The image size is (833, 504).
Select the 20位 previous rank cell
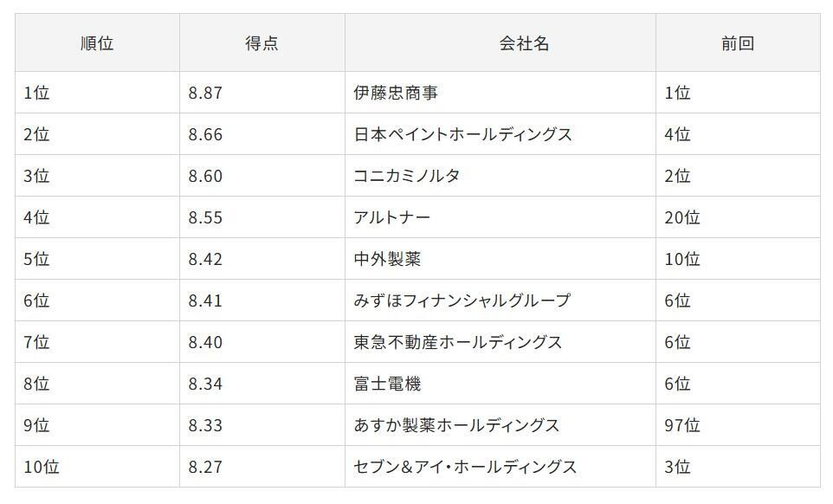point(682,217)
